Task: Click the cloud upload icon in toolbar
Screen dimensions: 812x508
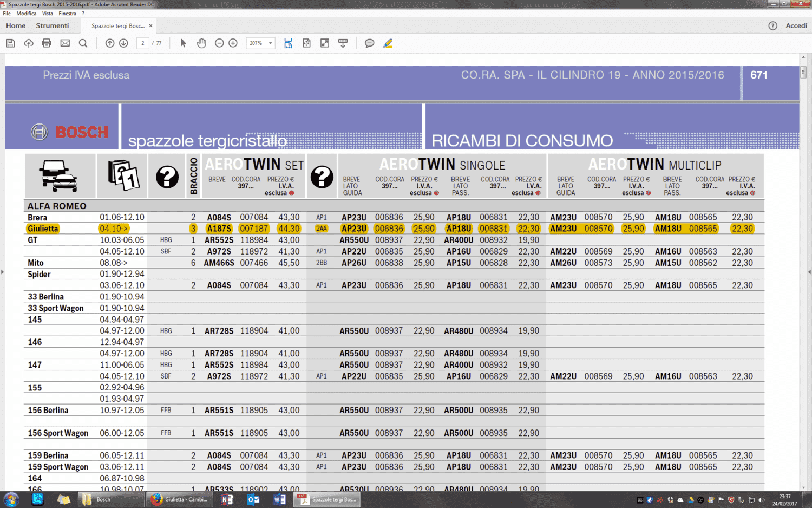Action: coord(29,43)
